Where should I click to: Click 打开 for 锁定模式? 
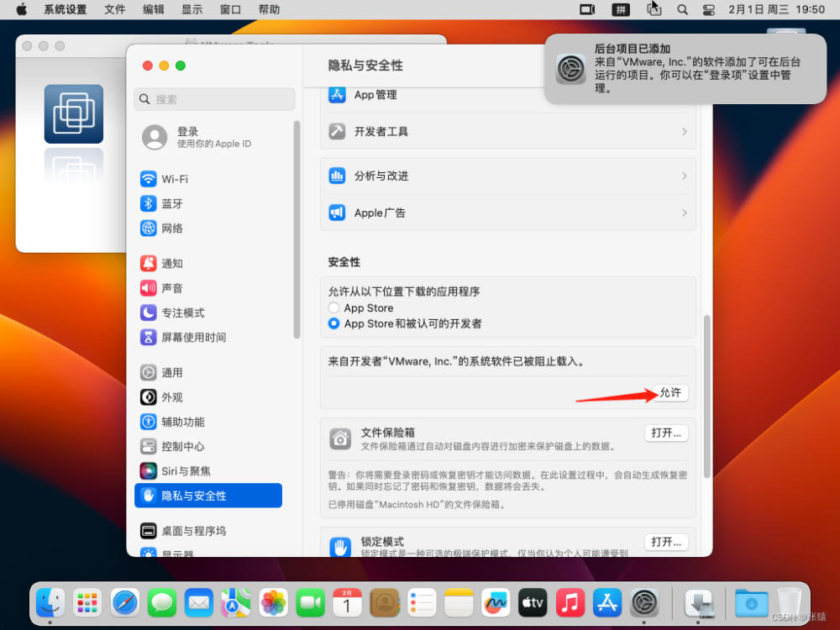click(x=666, y=542)
